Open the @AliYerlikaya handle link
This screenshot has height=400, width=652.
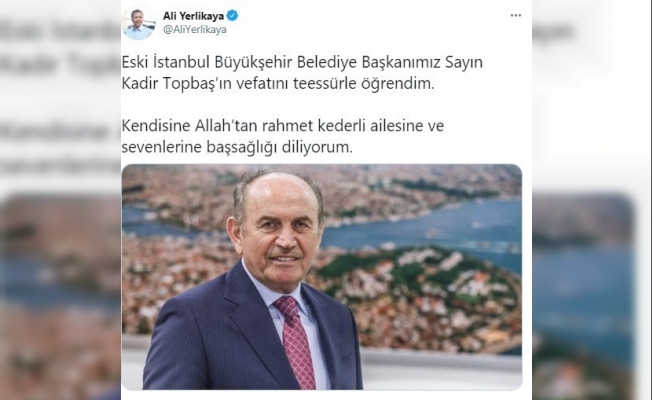(x=195, y=30)
